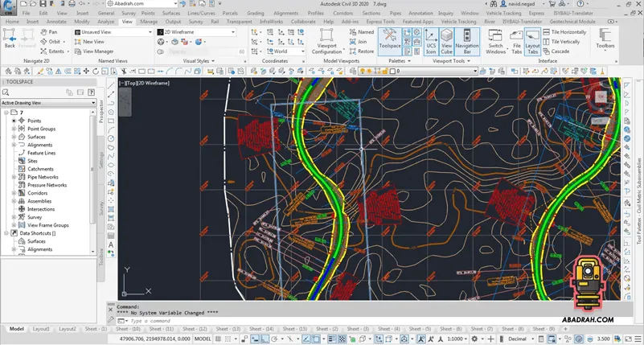Toggle the UCS Icon button
This screenshot has height=345, width=644.
coord(431,40)
